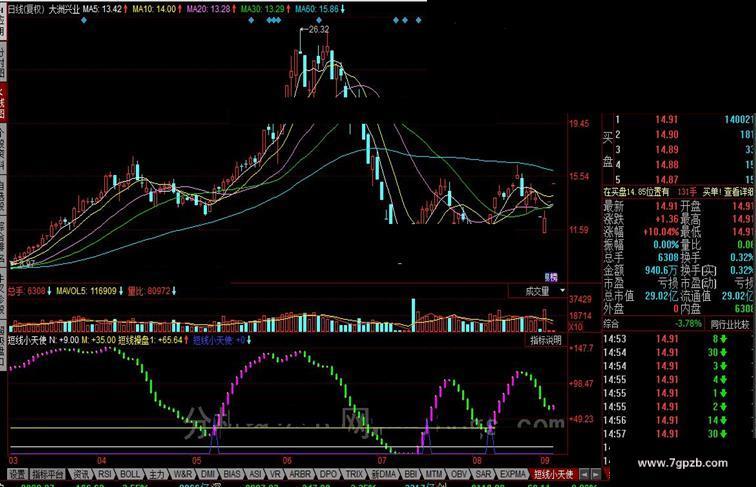
Task: Switch to the OBV indicator tab
Action: (459, 474)
